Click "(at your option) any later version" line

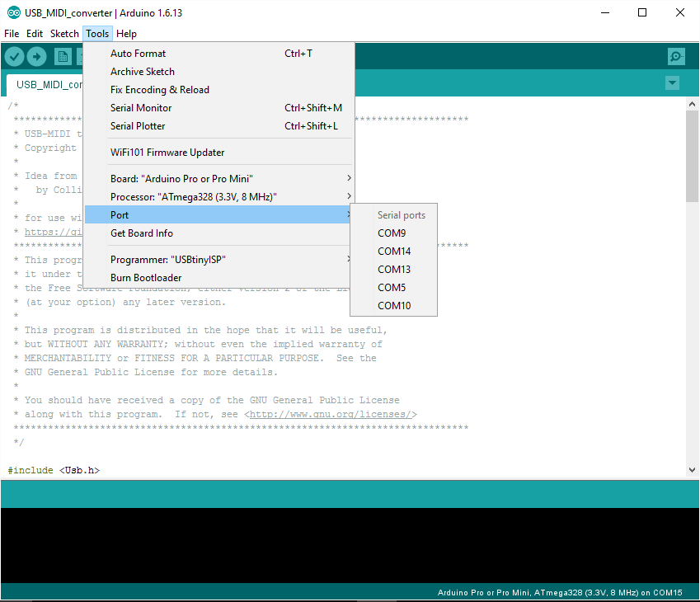(120, 303)
